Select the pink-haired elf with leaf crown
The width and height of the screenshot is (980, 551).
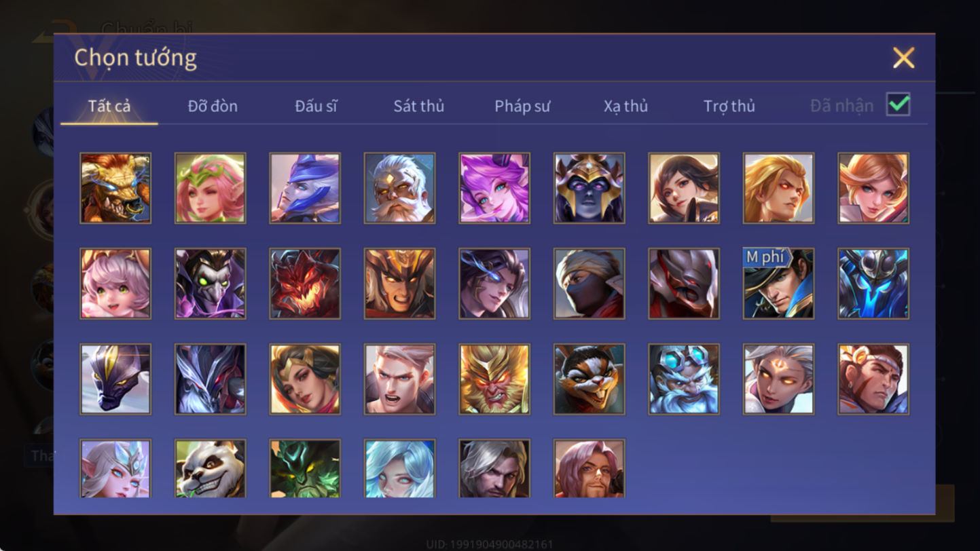point(211,188)
